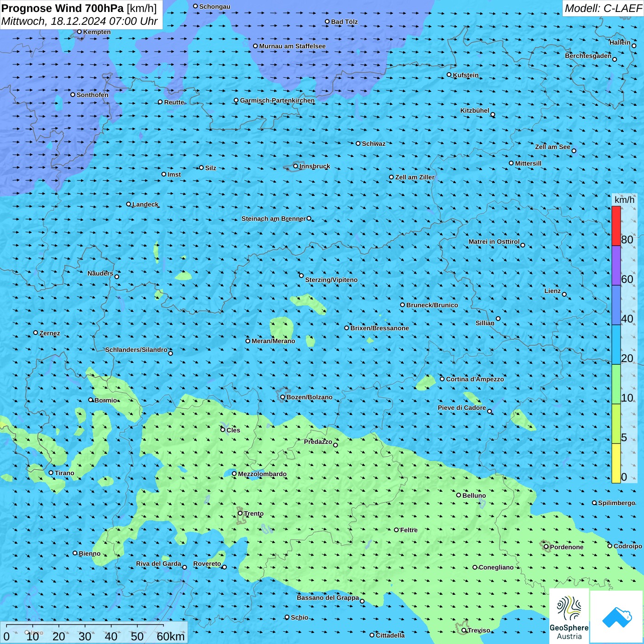Click the Murnau am Staffelsee label
Viewport: 644px width, 644px height.
tap(292, 46)
